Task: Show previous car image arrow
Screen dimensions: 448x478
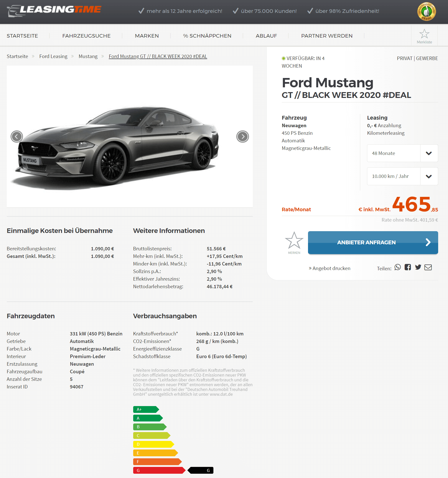Action: 17,137
